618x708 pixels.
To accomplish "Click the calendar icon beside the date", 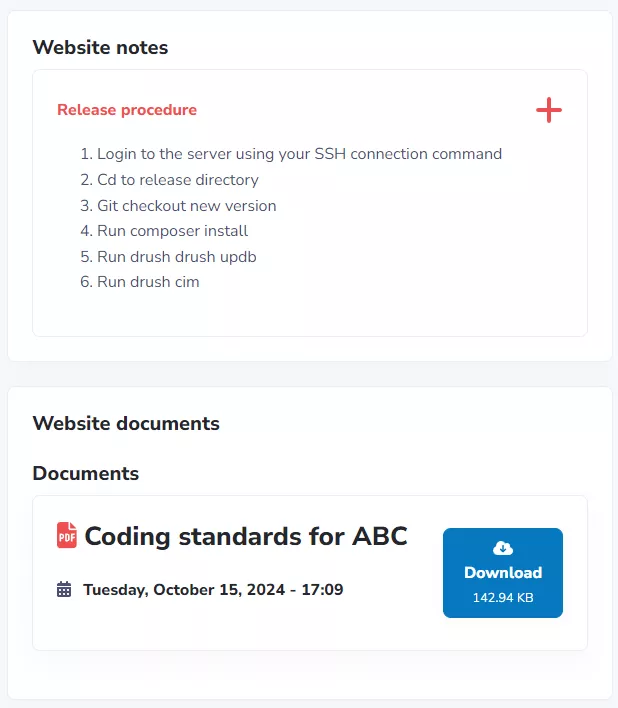I will (x=64, y=590).
